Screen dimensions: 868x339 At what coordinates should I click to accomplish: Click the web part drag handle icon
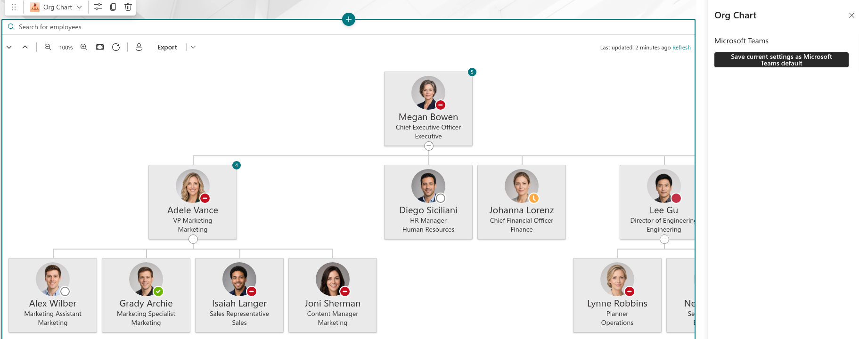(x=14, y=7)
